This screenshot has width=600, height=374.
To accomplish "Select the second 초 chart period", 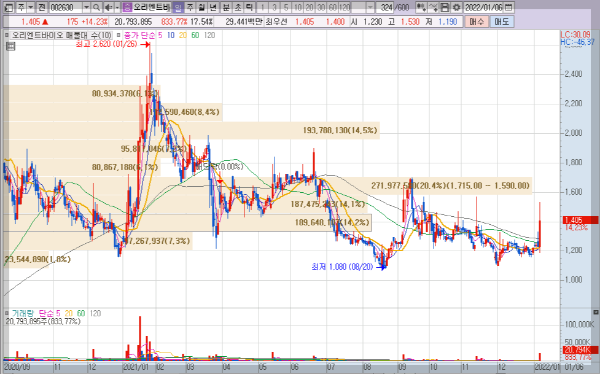I will click(238, 7).
